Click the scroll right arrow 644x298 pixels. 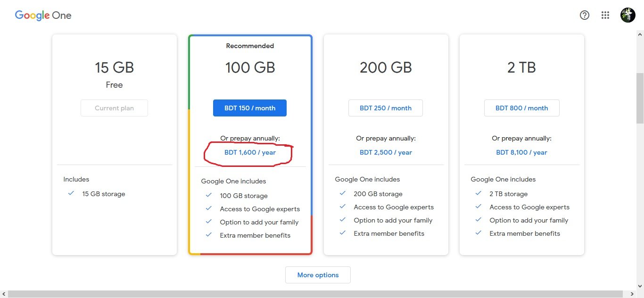coord(632,294)
